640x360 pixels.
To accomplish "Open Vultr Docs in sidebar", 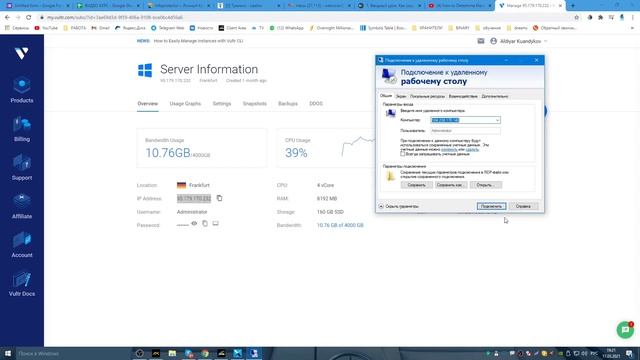I will point(22,284).
